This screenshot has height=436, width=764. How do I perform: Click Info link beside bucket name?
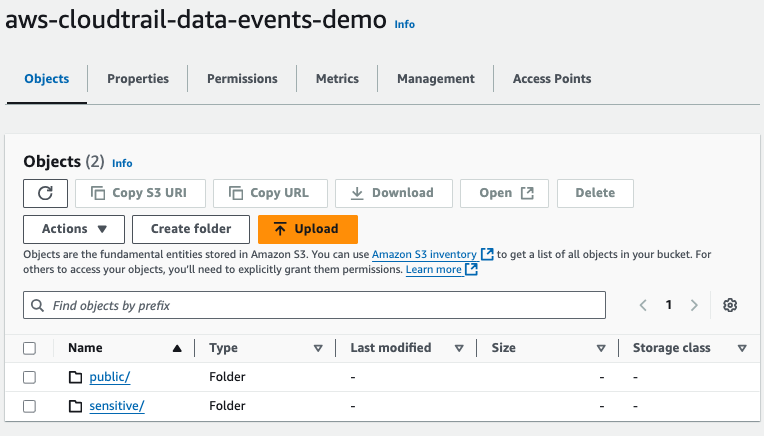404,24
